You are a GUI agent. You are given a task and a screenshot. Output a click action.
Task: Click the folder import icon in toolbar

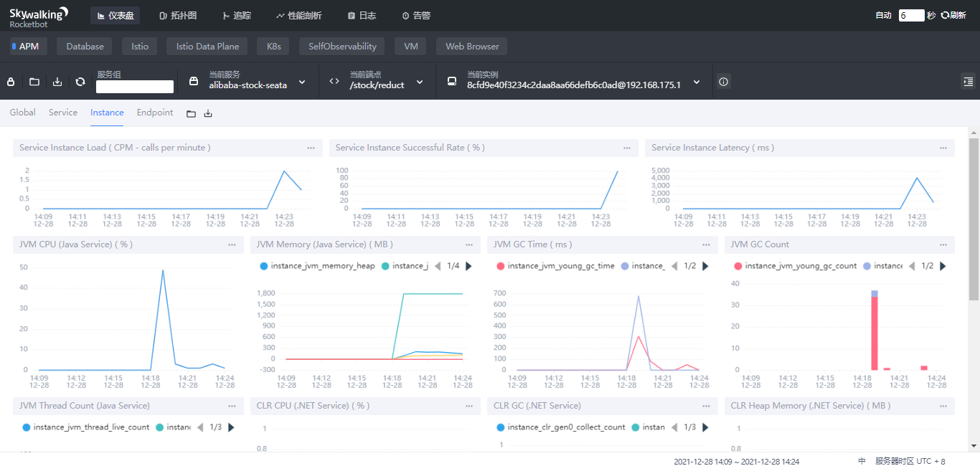(x=34, y=82)
